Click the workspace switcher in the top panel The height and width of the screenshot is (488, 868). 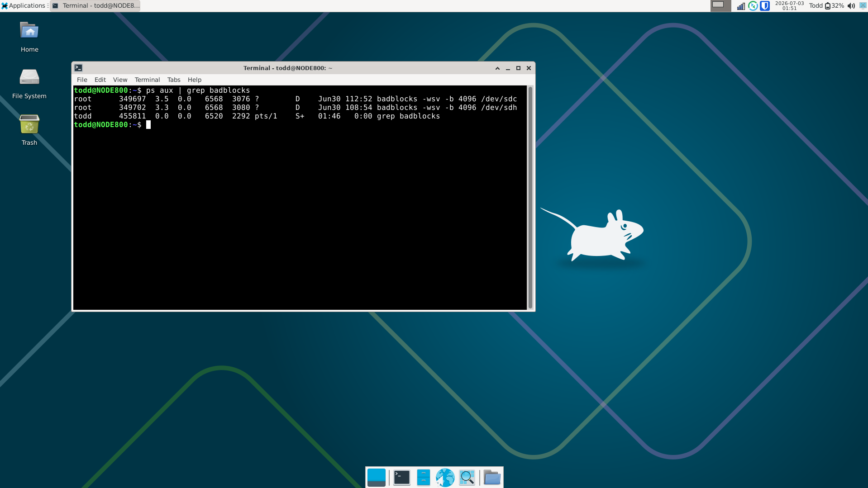(x=720, y=5)
